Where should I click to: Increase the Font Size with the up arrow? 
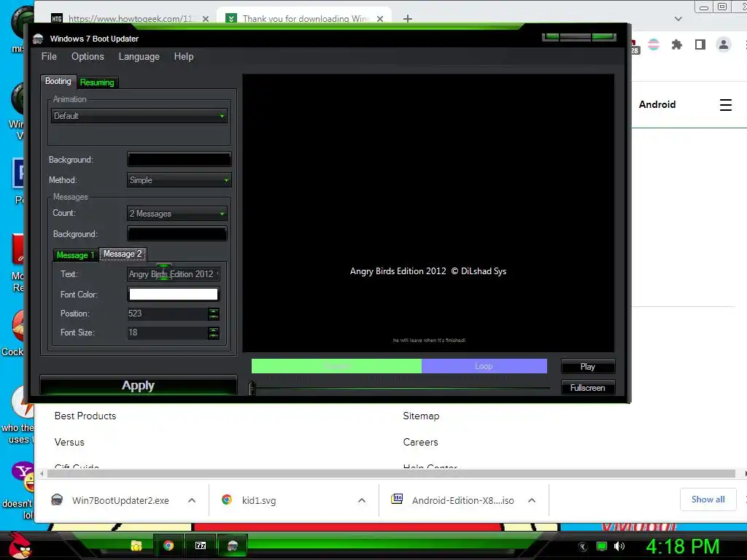pyautogui.click(x=214, y=330)
